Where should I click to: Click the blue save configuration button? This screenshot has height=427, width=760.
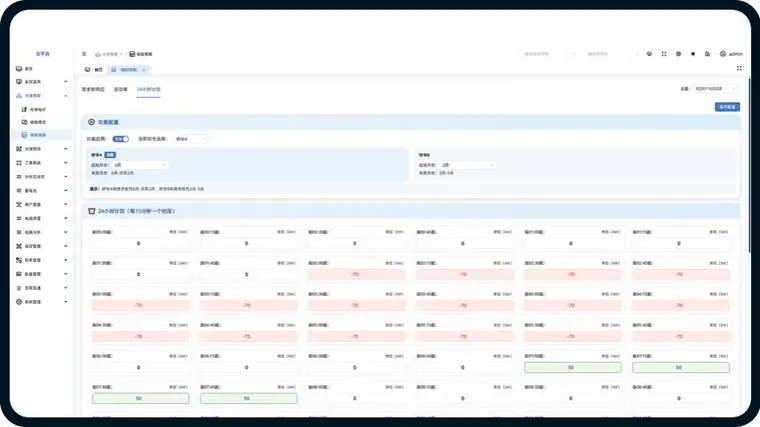pyautogui.click(x=727, y=107)
